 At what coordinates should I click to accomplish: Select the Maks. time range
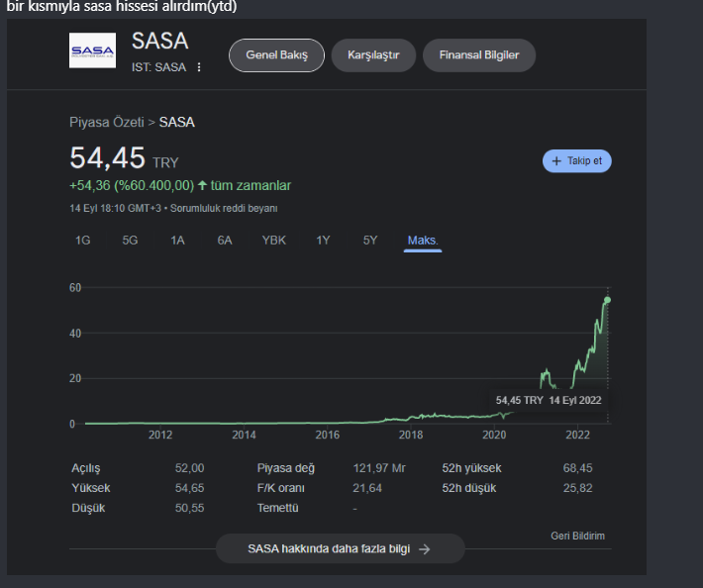[423, 241]
